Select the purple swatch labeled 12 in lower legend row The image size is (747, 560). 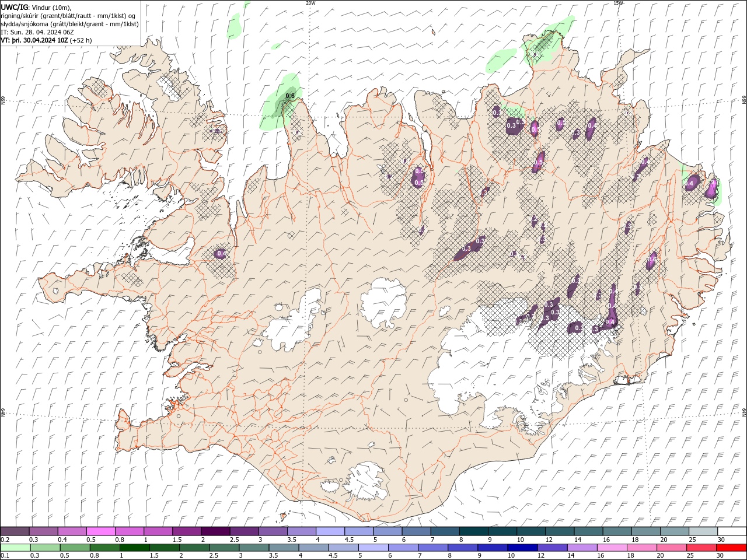point(552,548)
